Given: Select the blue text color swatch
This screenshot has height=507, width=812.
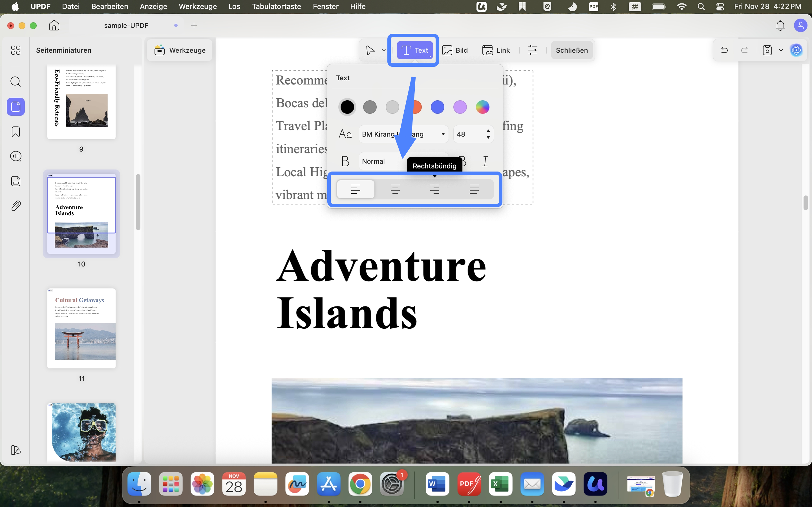Looking at the screenshot, I should (437, 107).
